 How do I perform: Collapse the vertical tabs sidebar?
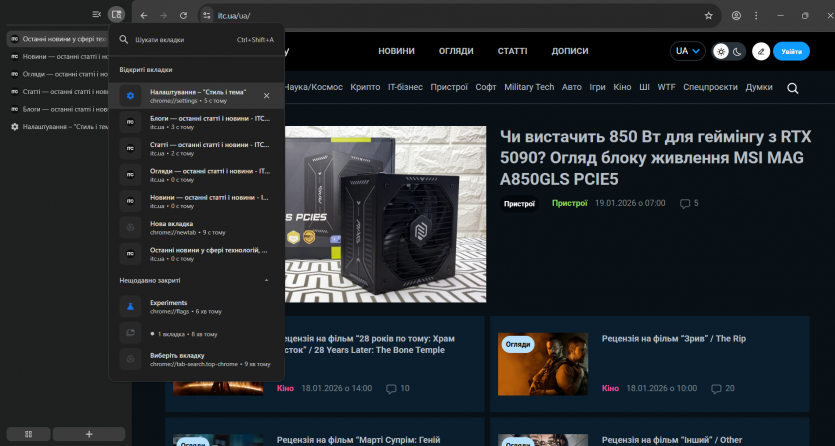pos(96,15)
